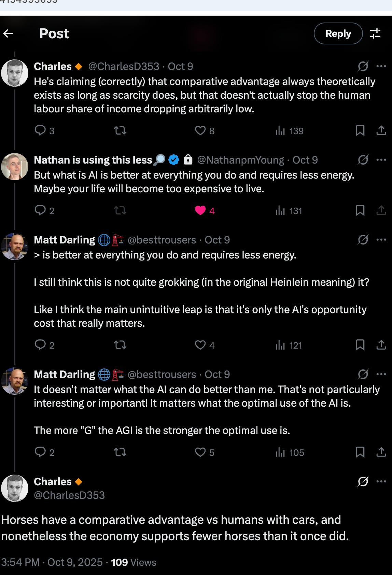This screenshot has height=575, width=392.
Task: Share Charles's first post
Action: 381,130
